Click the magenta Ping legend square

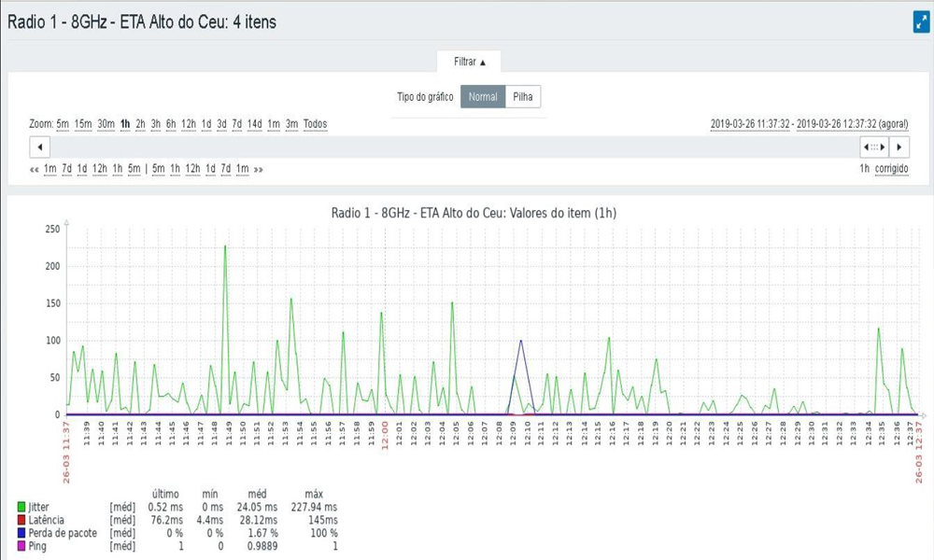[x=21, y=545]
